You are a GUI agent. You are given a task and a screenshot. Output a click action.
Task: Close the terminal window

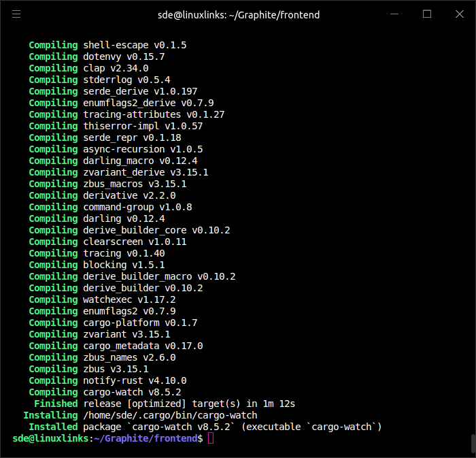[x=460, y=14]
